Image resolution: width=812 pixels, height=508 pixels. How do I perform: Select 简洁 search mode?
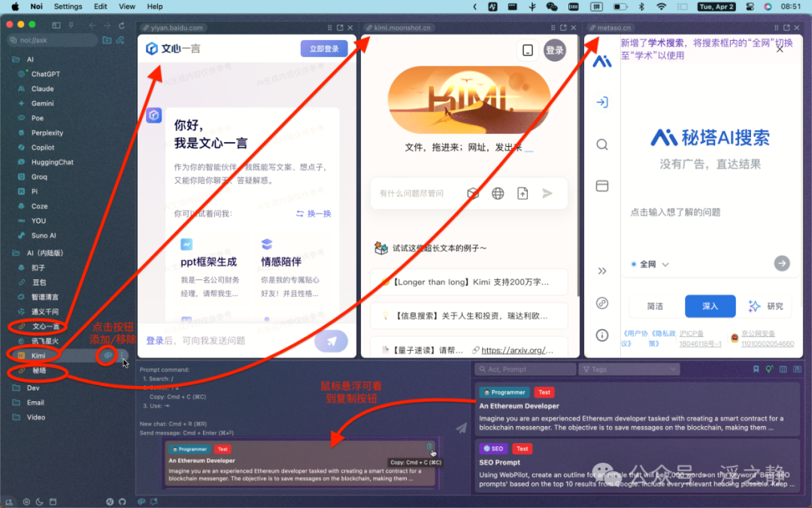[655, 306]
